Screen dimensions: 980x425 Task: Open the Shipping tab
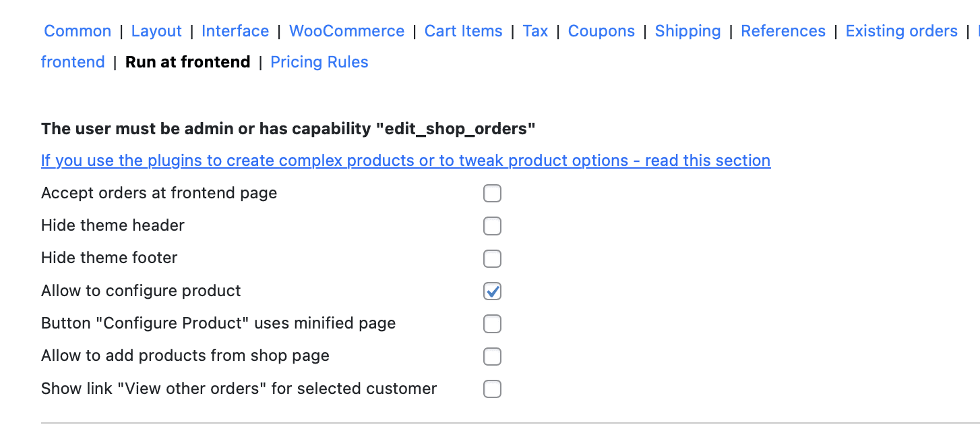(x=687, y=31)
